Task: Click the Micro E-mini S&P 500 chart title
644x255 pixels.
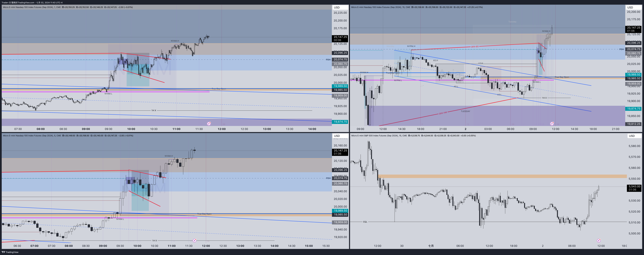Action: pyautogui.click(x=379, y=136)
